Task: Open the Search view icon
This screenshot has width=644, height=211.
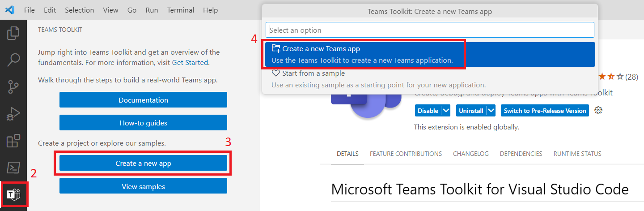Action: pyautogui.click(x=13, y=59)
